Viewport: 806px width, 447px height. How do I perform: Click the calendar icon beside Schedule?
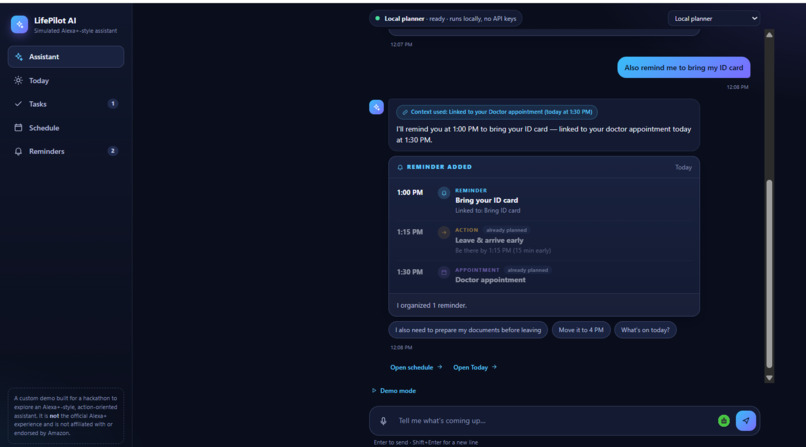click(x=19, y=127)
